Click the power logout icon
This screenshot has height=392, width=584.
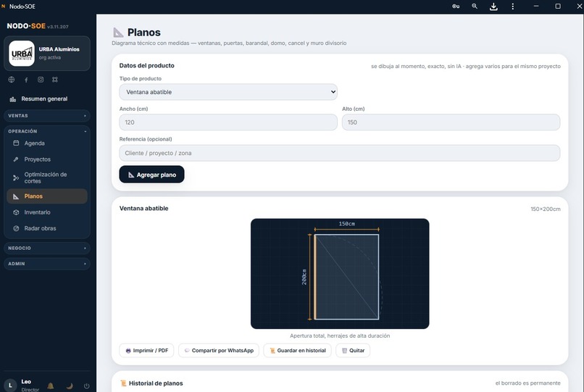[x=86, y=386]
